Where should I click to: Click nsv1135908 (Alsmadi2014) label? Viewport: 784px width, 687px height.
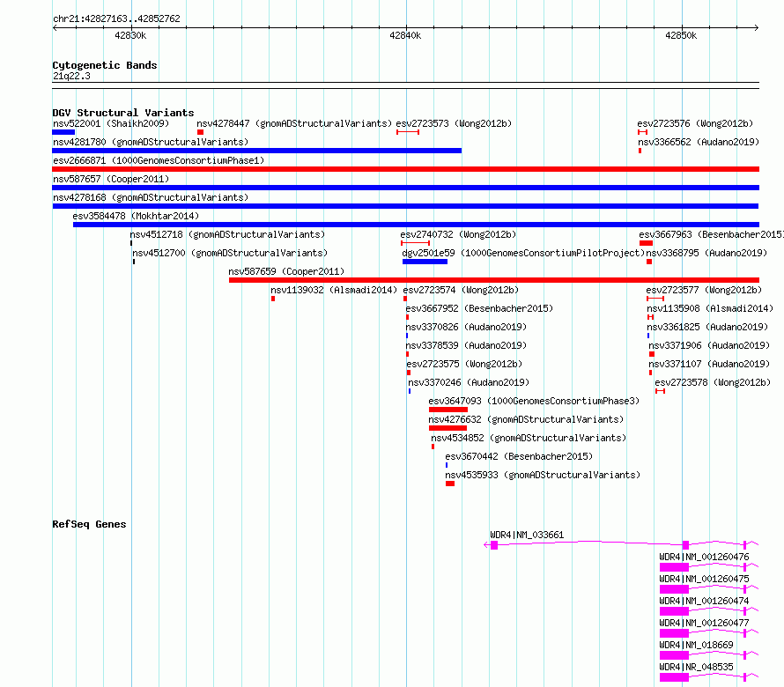(710, 308)
